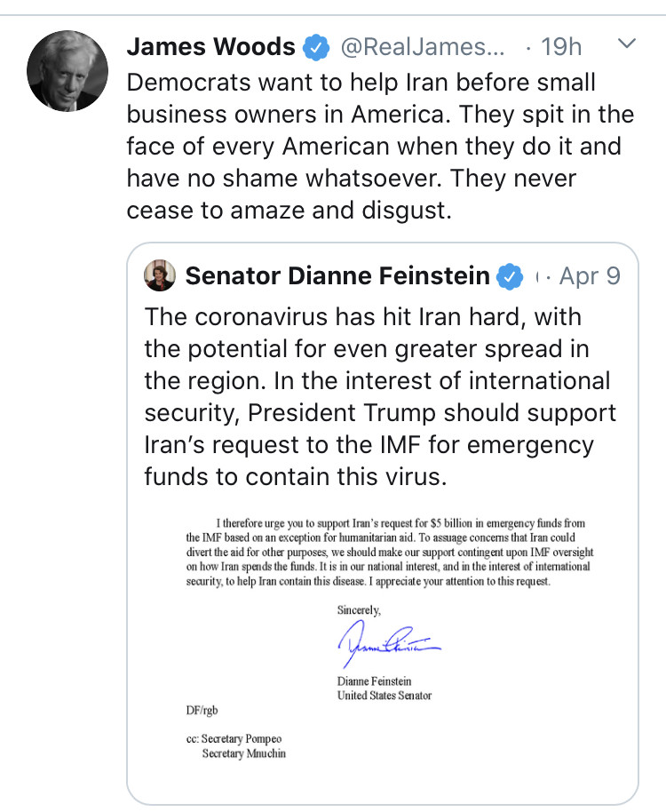Click the blue signature in the letter
This screenshot has height=812, width=666.
[388, 644]
